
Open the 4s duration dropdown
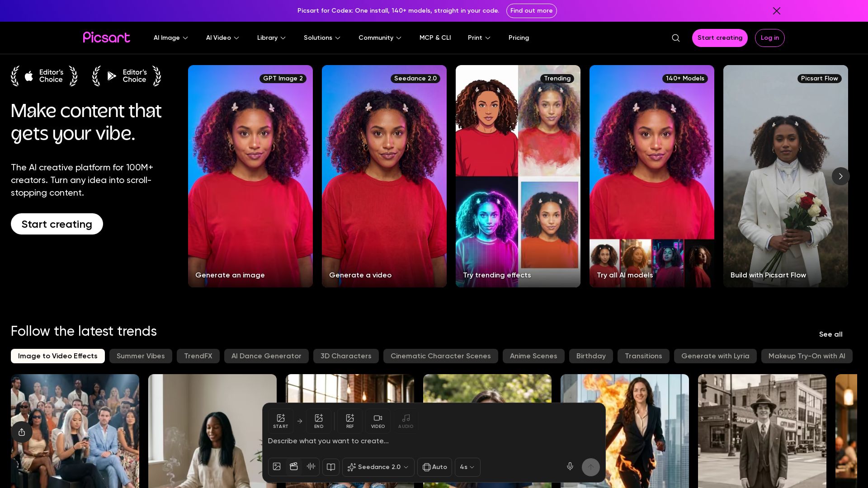pos(467,467)
